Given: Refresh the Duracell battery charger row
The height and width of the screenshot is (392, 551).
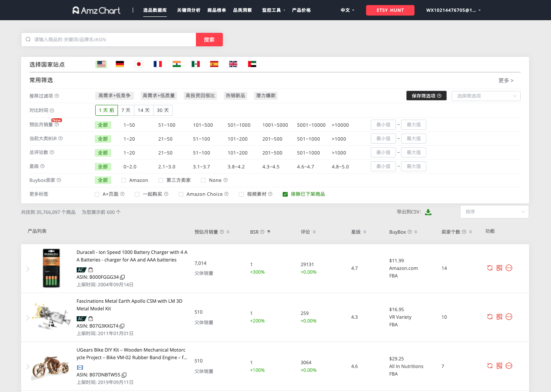Looking at the screenshot, I should coord(490,268).
